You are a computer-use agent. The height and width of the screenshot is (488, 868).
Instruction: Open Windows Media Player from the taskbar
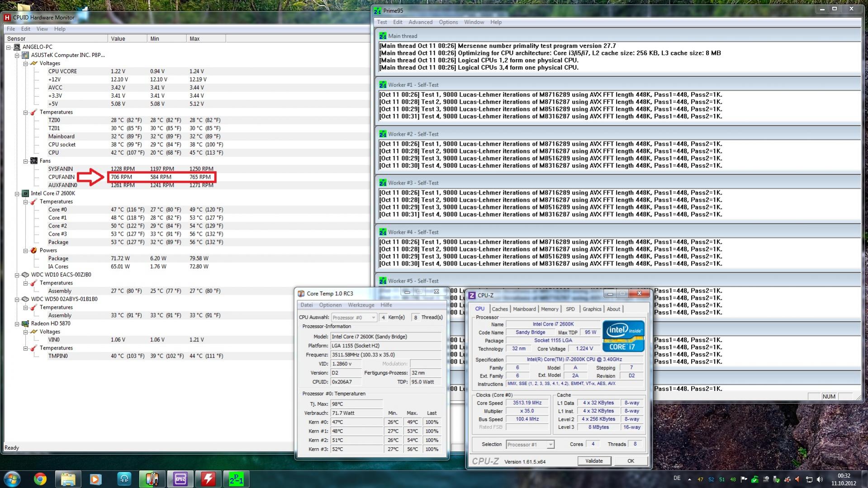[95, 479]
